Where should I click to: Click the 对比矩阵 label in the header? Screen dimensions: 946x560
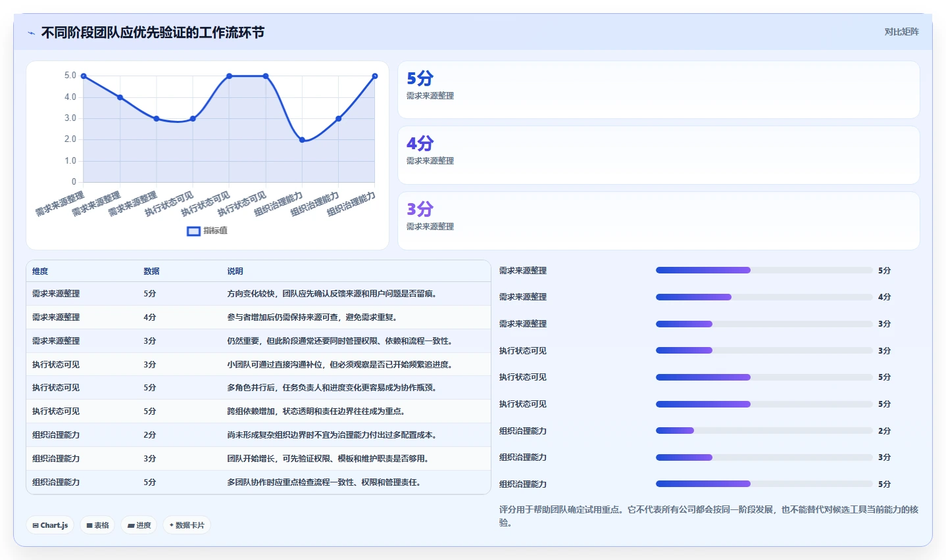click(901, 32)
